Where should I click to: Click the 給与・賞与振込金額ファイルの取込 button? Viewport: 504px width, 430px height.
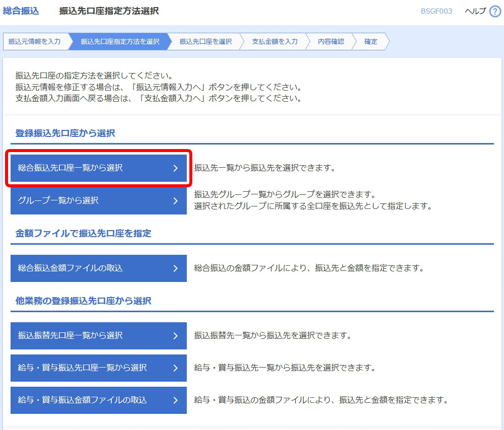pyautogui.click(x=99, y=400)
